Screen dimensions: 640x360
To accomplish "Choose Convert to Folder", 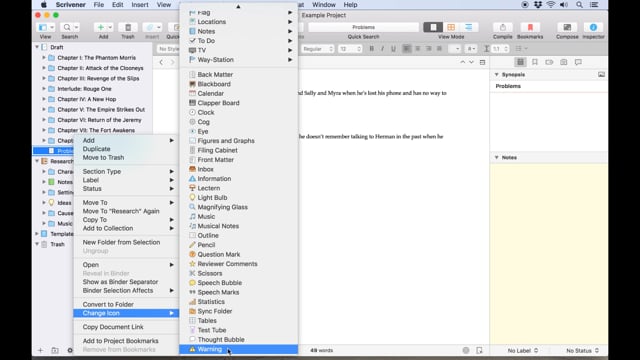I will point(126,304).
